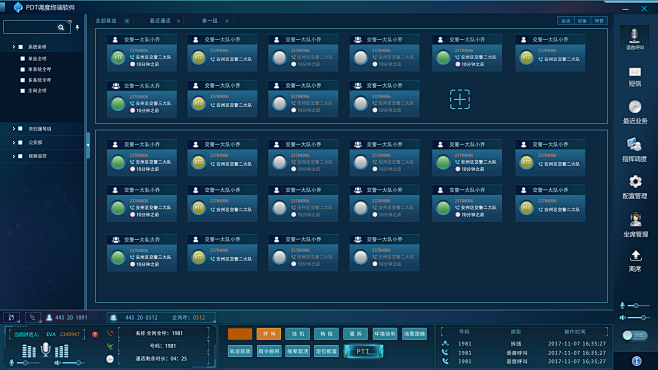Check the 全网全呼 checkbox in tree

click(23, 91)
